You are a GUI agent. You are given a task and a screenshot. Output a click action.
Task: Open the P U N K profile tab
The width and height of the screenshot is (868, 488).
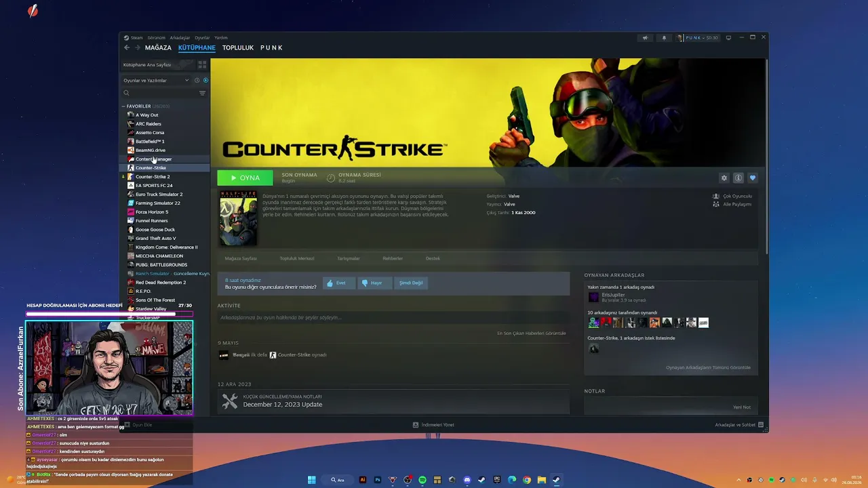tap(271, 48)
